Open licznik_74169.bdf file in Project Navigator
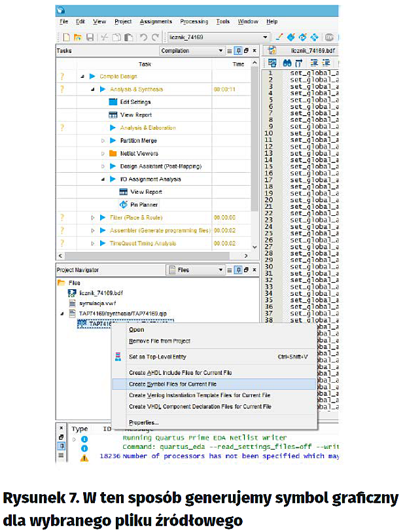This screenshot has width=403, height=532. [x=101, y=293]
